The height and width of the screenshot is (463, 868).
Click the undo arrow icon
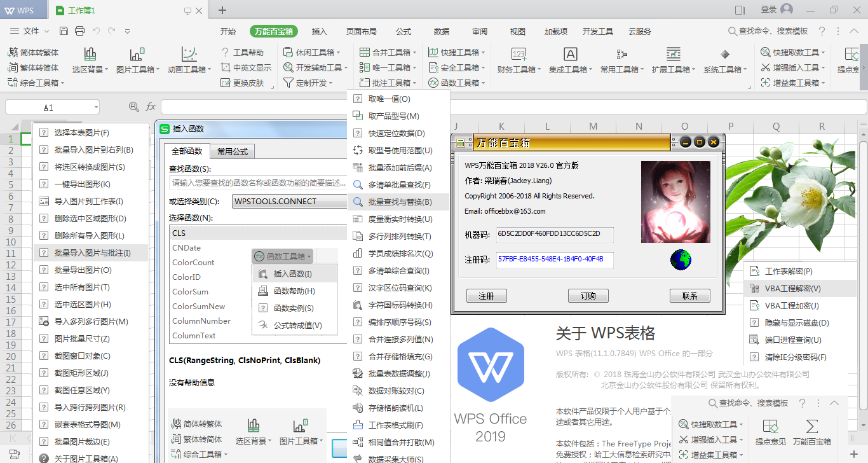click(96, 31)
